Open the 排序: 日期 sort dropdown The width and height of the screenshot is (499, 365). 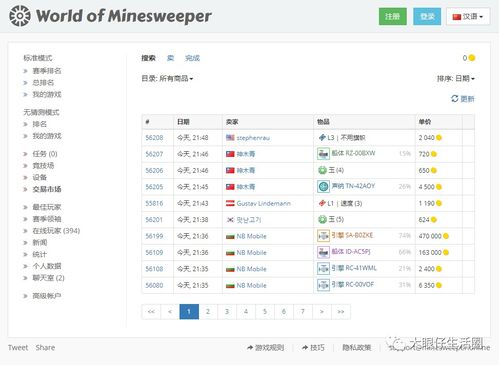coord(456,79)
